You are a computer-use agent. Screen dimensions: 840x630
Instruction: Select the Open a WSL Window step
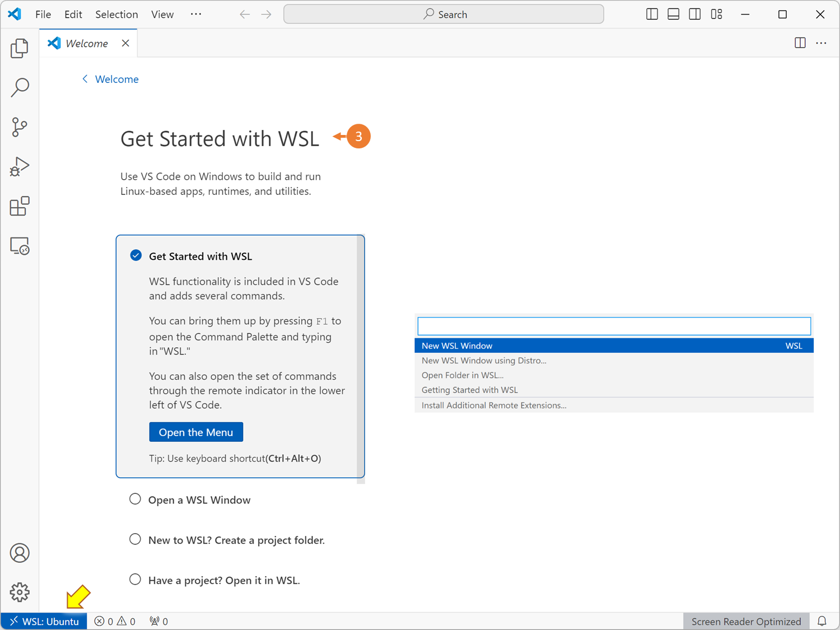click(x=190, y=500)
